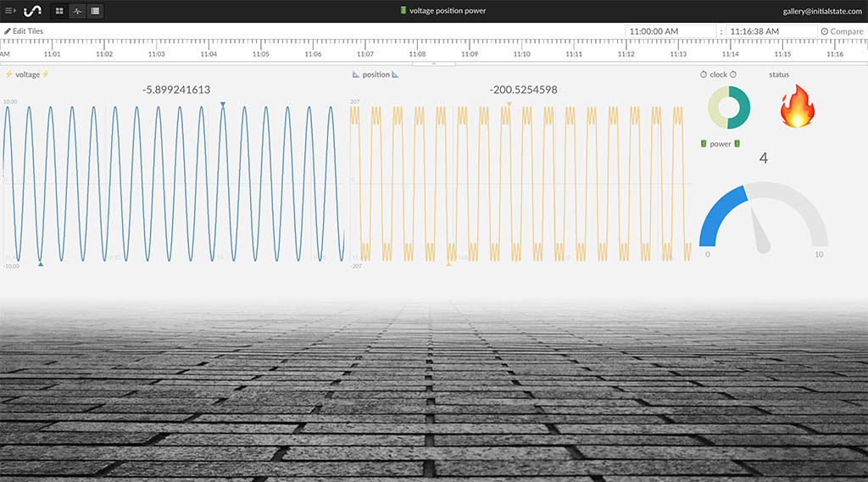Click the voltage tile title
The image size is (868, 482).
click(x=27, y=75)
